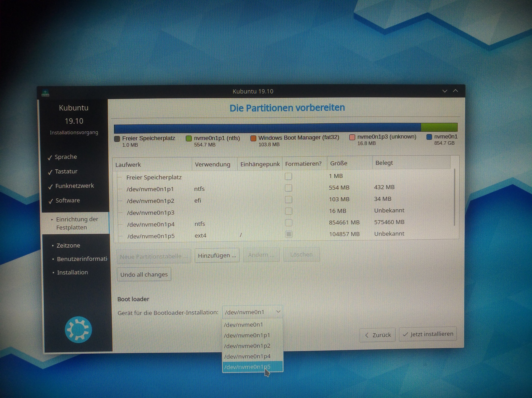Click the checkmark on Jetzt installieren

405,334
